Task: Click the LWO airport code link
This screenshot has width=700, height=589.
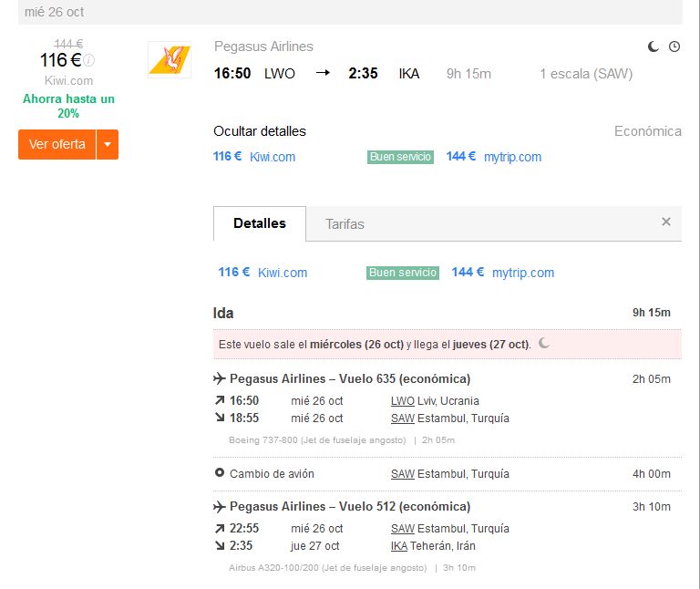Action: tap(403, 401)
